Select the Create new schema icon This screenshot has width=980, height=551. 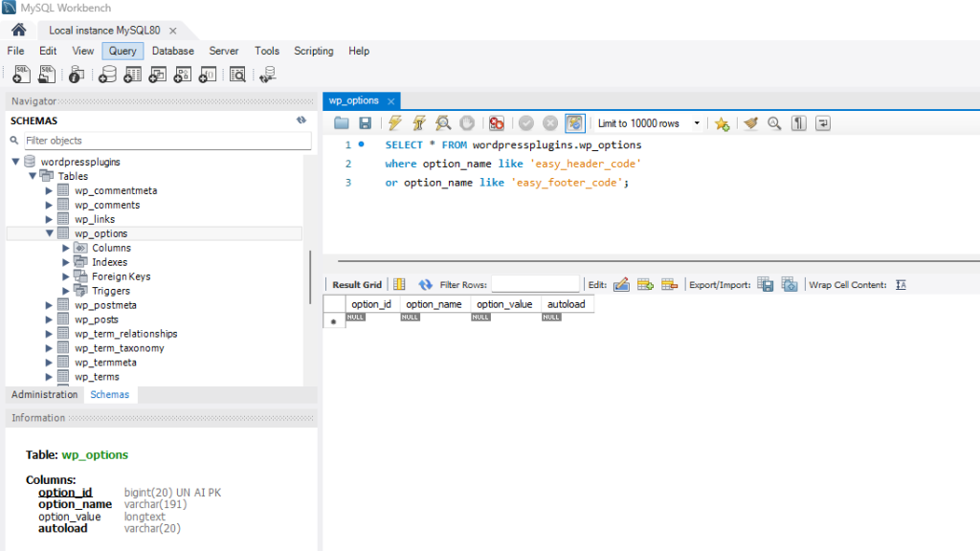pos(105,74)
